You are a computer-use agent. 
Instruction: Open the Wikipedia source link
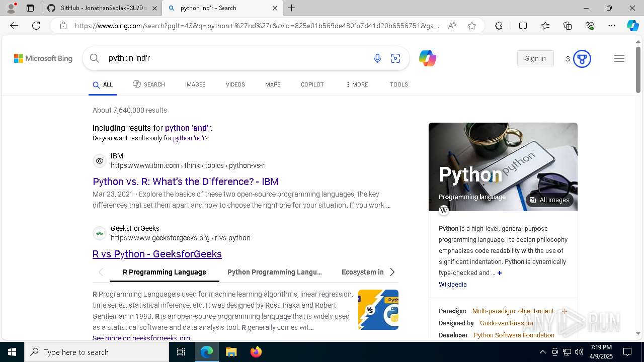pyautogui.click(x=453, y=285)
